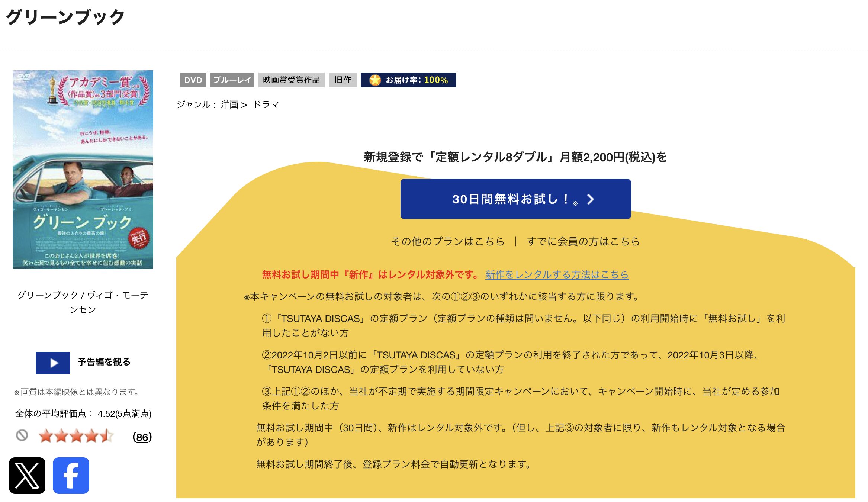Click the gold star delivery rate icon
868x502 pixels.
[x=375, y=80]
